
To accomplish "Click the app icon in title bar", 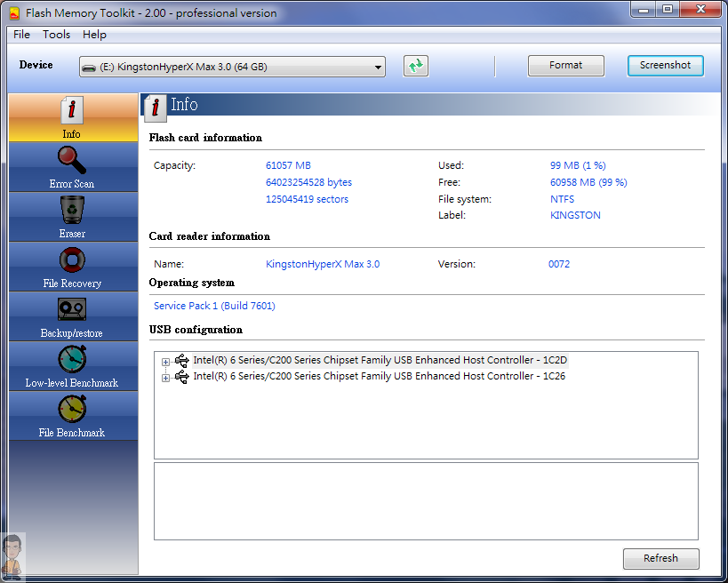I will point(14,13).
